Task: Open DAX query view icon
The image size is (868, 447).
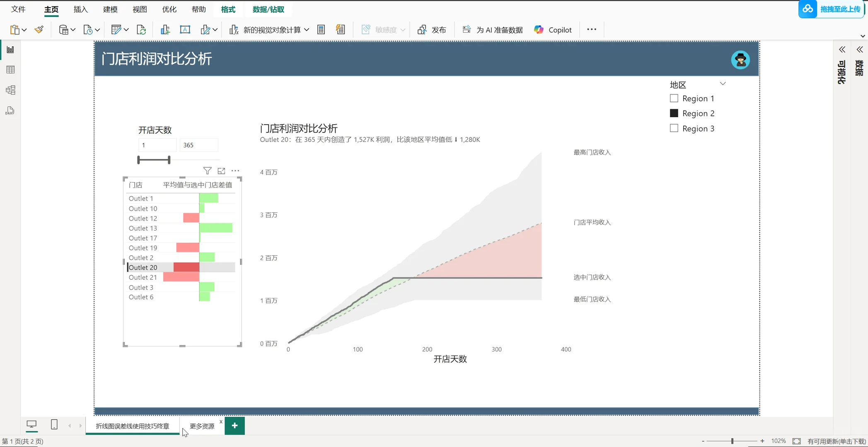Action: [10, 111]
